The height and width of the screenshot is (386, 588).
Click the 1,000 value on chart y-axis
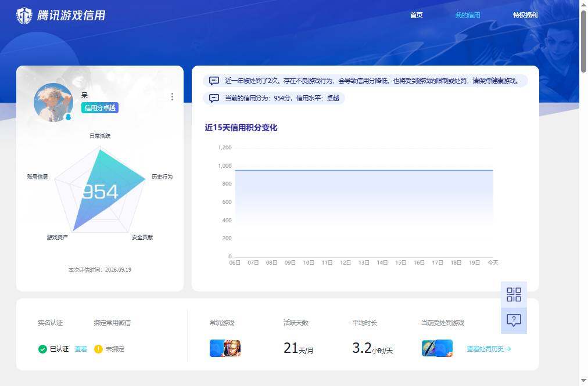(225, 165)
